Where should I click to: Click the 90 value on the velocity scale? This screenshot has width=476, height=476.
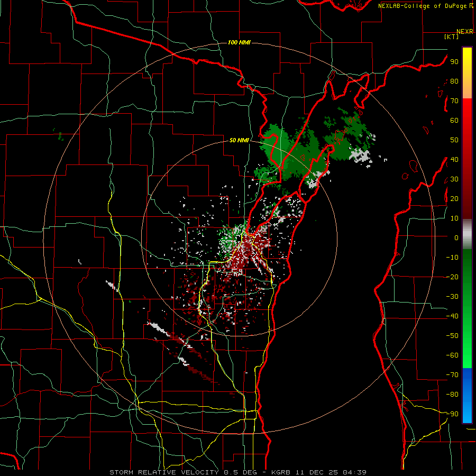tap(454, 62)
